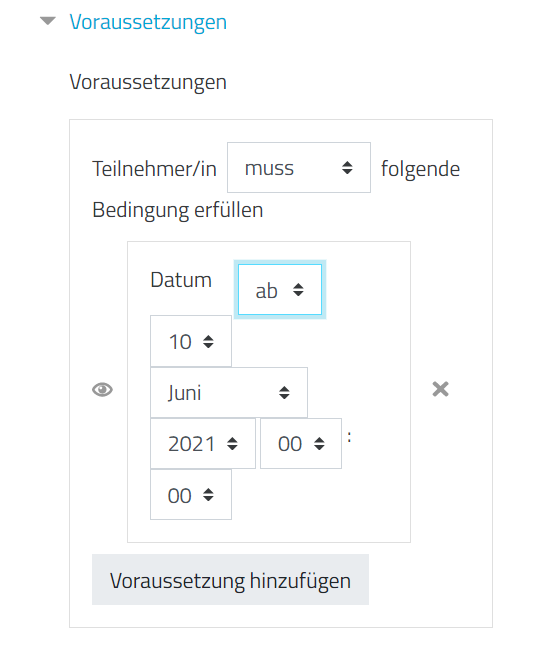
Task: Click the blue Voraussetzungen section heading
Action: pyautogui.click(x=148, y=22)
